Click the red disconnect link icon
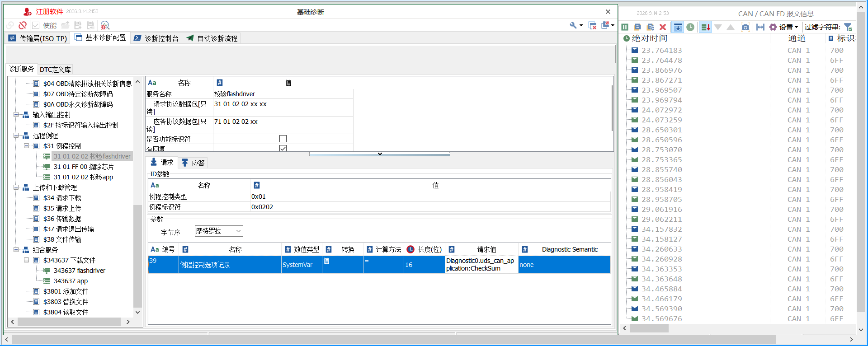Viewport: 868px width, 346px height. tap(23, 25)
